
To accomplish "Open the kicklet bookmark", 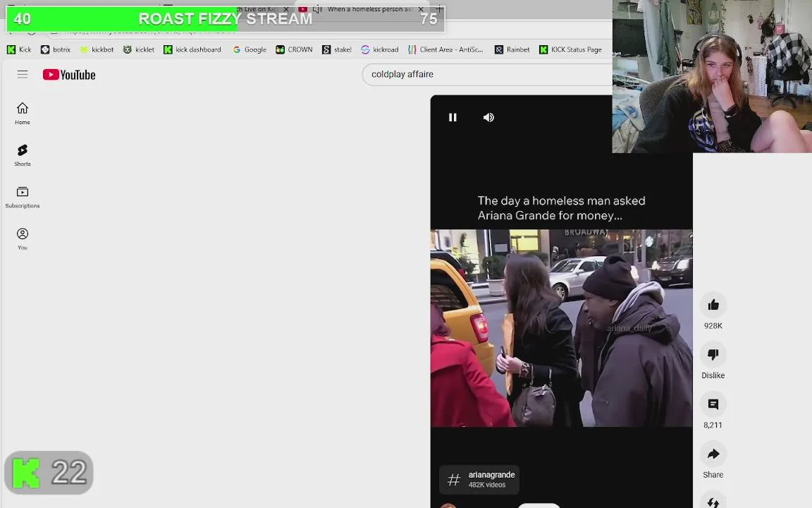I will pyautogui.click(x=139, y=50).
